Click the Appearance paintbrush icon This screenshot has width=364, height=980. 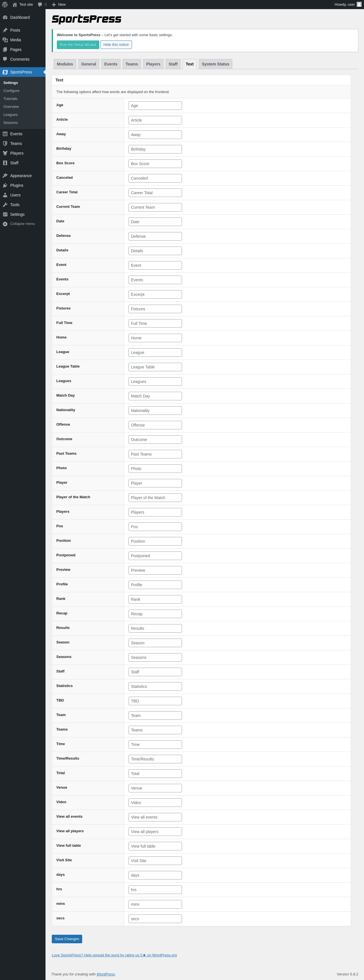pos(5,176)
